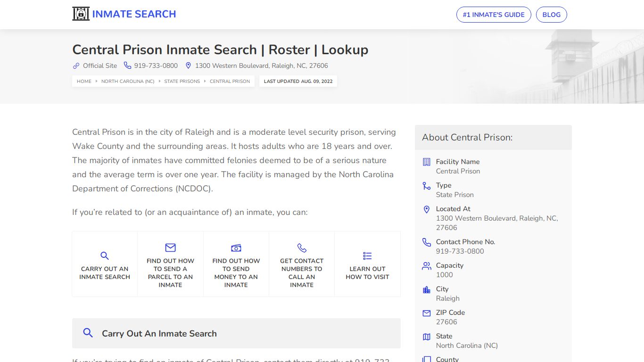Choose Carry Out An Inmate Search card
The height and width of the screenshot is (362, 644).
(x=105, y=264)
